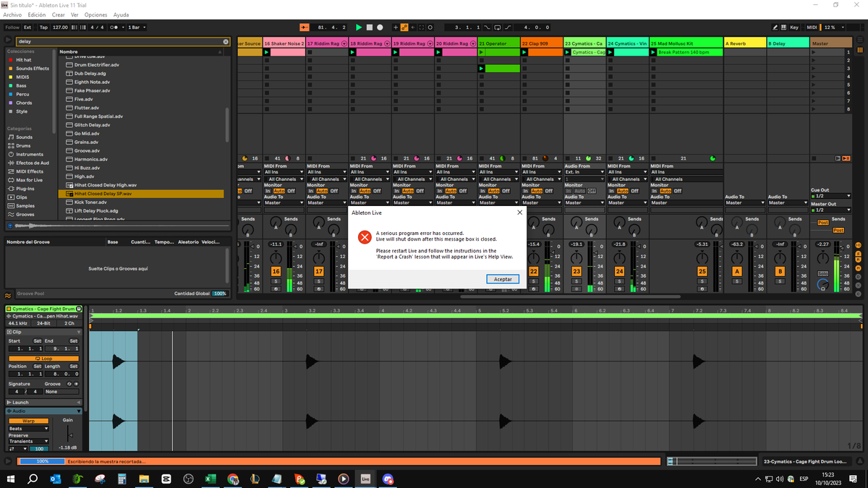Toggle the clip Loop button
868x488 pixels.
43,359
